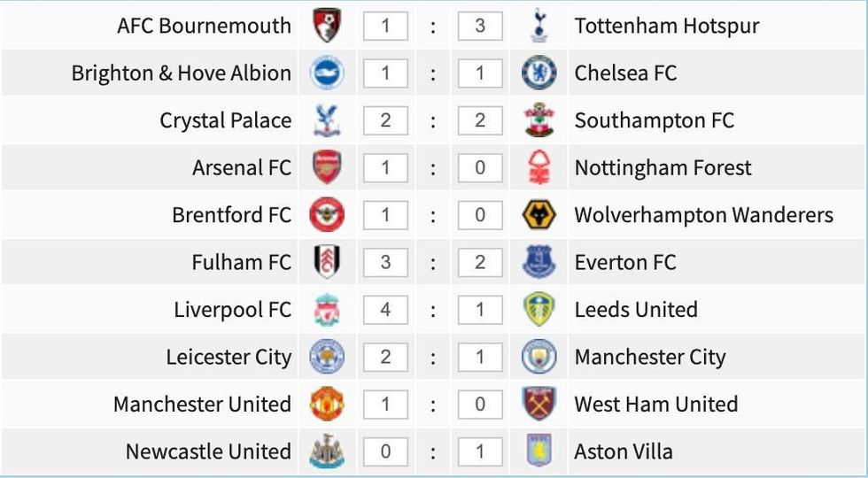Click the Arsenal FC crest
This screenshot has height=478, width=868.
(x=328, y=167)
